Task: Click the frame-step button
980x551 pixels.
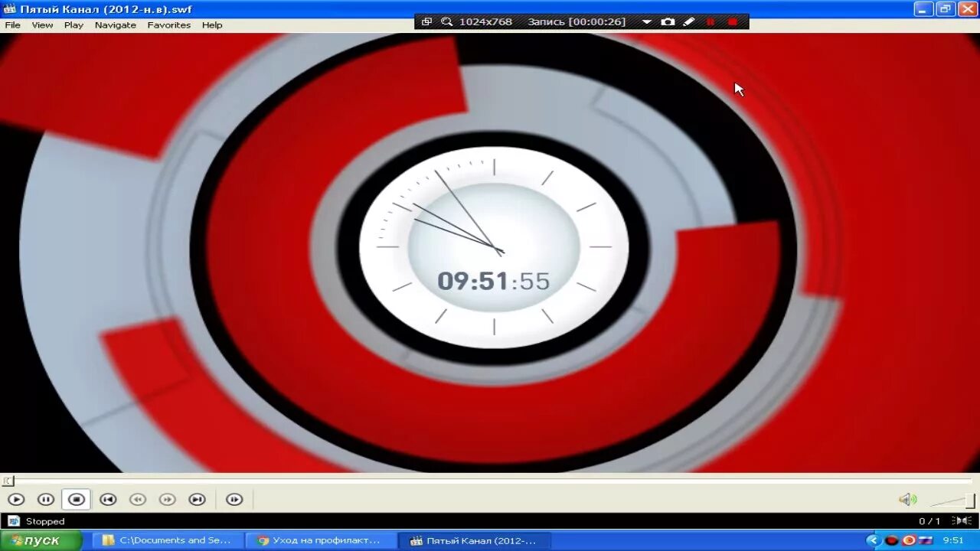Action: pos(234,500)
